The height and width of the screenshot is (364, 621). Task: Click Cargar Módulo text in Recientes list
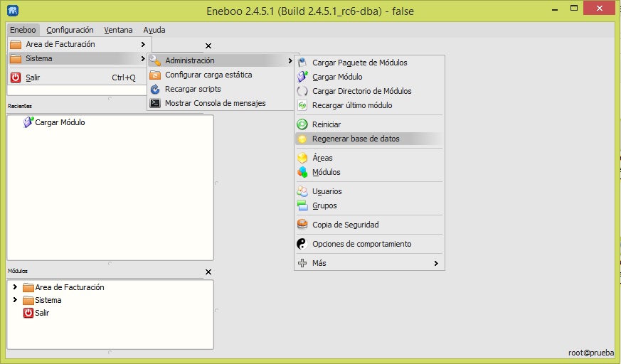(x=60, y=122)
